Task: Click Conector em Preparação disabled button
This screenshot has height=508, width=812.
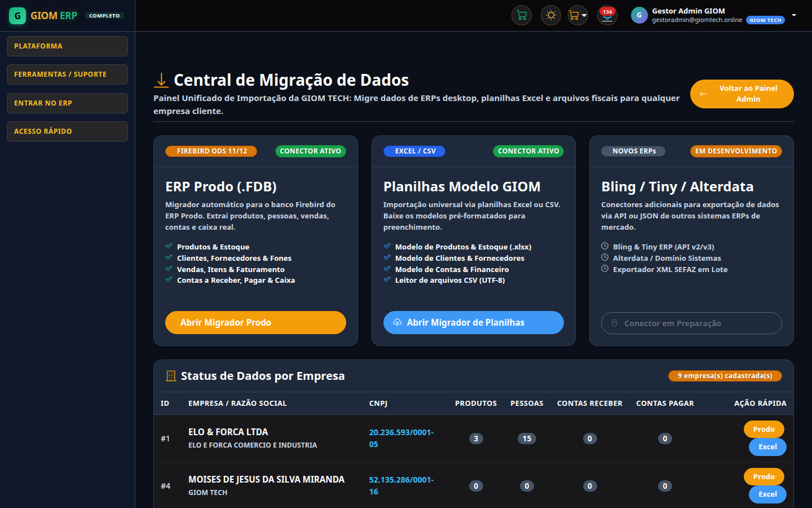Action: click(691, 323)
